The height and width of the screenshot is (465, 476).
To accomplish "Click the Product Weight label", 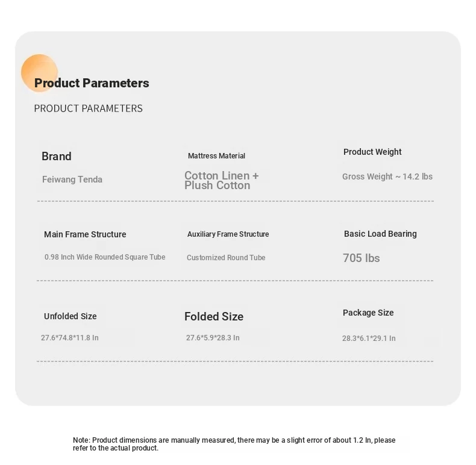I will [372, 152].
